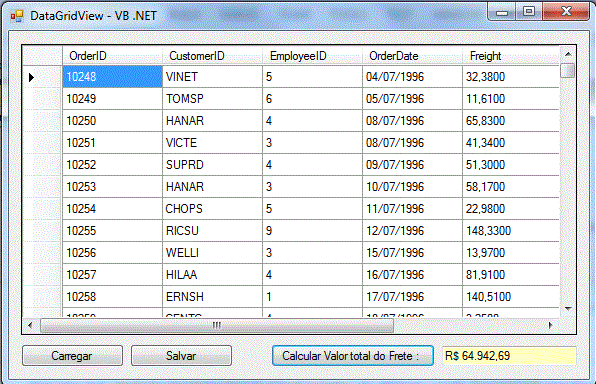596x384 pixels.
Task: Click the application icon in the title bar
Action: click(x=17, y=16)
